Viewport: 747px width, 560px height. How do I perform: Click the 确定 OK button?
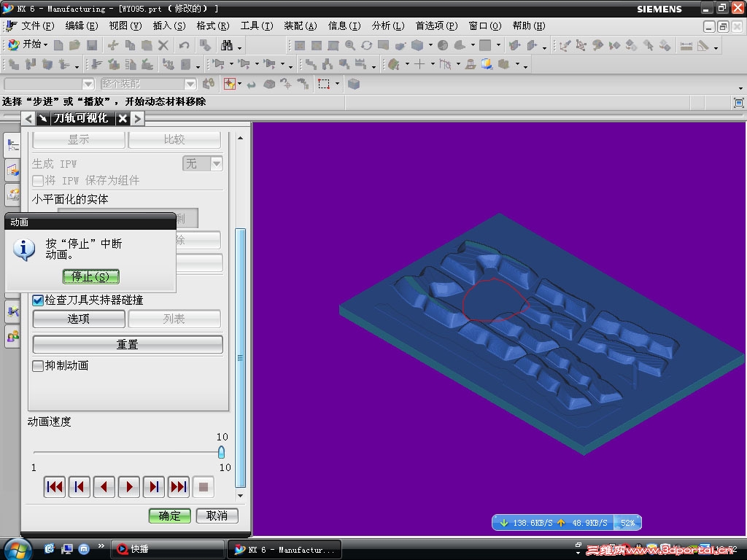click(x=169, y=516)
